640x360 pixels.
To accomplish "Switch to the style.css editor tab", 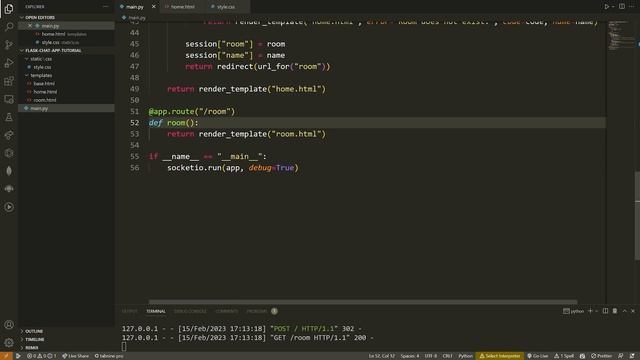I will point(226,7).
